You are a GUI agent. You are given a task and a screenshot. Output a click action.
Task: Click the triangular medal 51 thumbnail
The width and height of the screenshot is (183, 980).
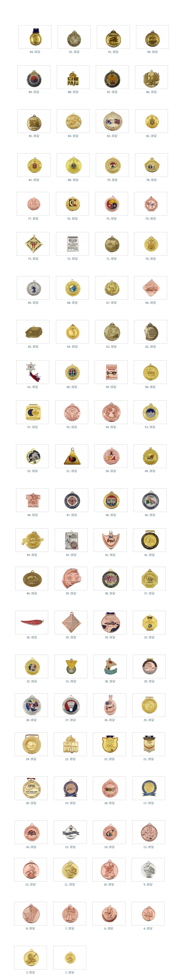click(x=71, y=456)
